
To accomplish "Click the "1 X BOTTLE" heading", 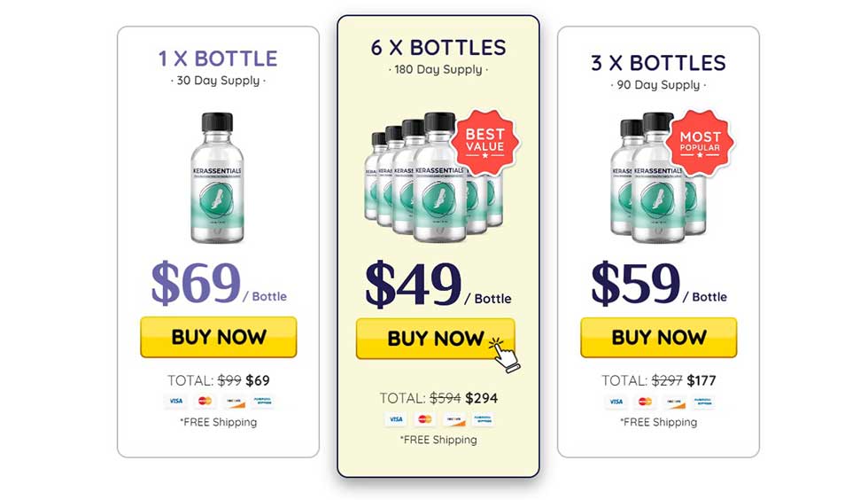I will click(x=218, y=59).
